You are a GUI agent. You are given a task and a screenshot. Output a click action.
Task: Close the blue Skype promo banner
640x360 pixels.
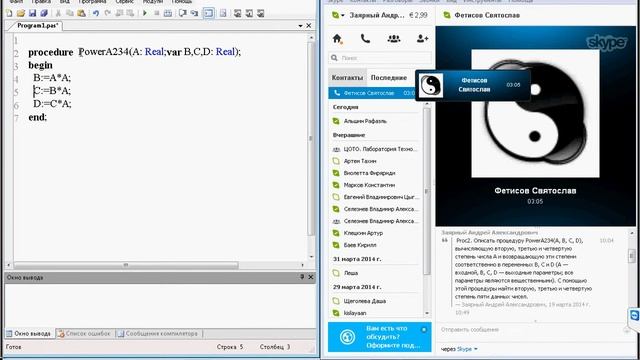coord(424,329)
